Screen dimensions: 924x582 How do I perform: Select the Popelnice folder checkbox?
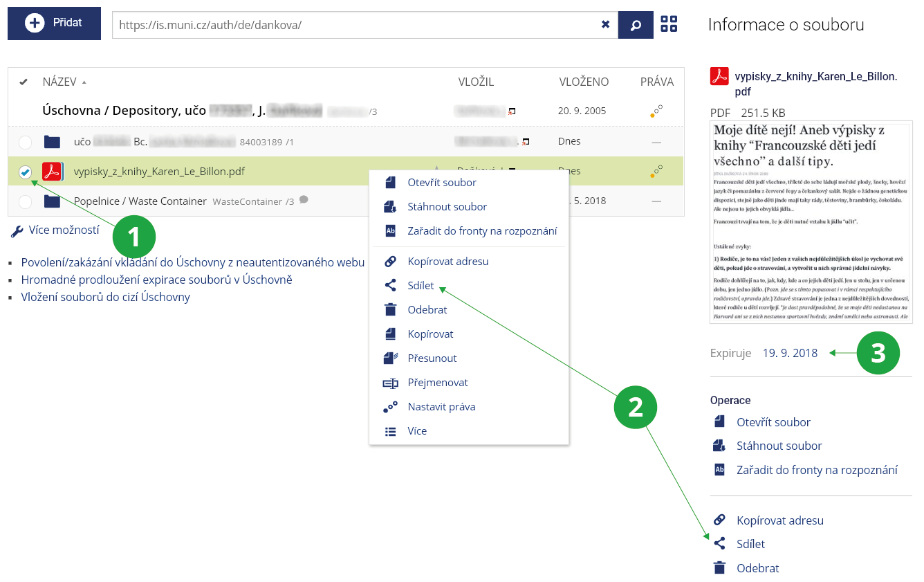point(26,201)
